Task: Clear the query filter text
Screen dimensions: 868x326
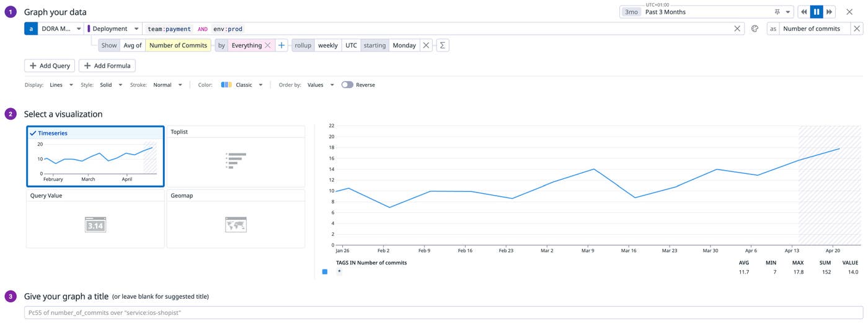Action: coord(737,29)
